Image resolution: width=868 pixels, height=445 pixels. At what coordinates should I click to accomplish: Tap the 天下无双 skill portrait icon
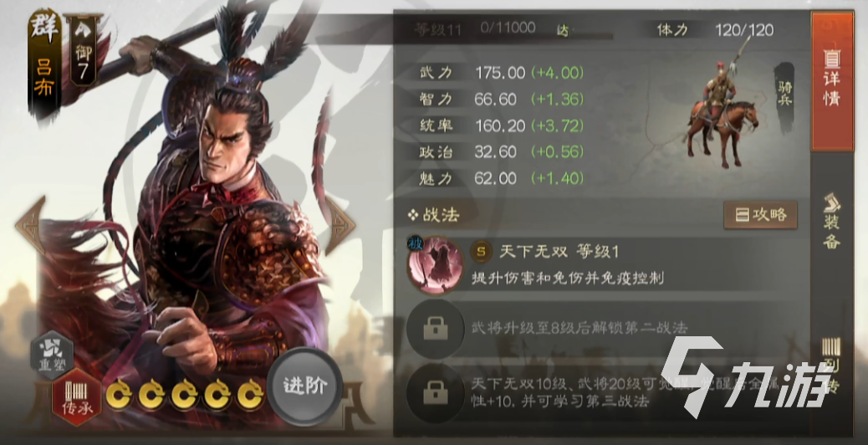coord(435,263)
